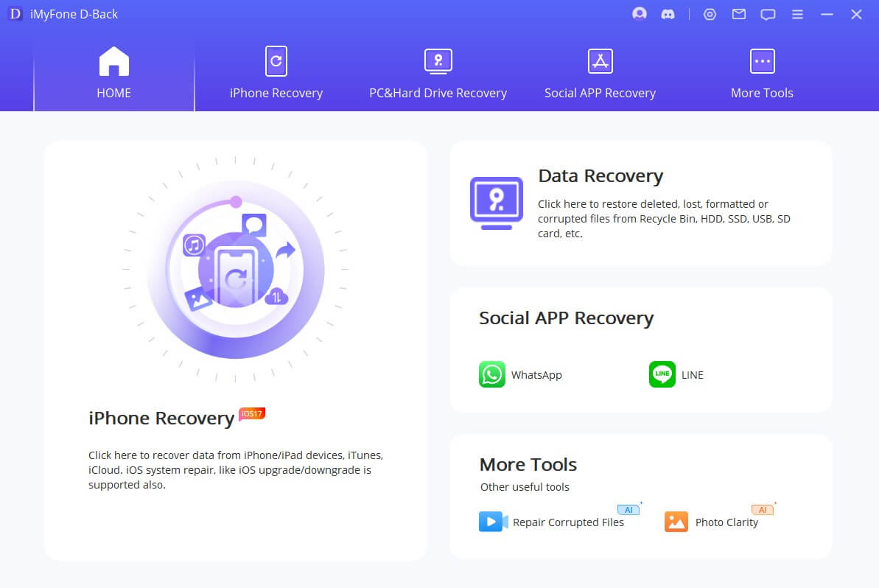The width and height of the screenshot is (879, 588).
Task: Click the mail envelope icon
Action: click(738, 14)
